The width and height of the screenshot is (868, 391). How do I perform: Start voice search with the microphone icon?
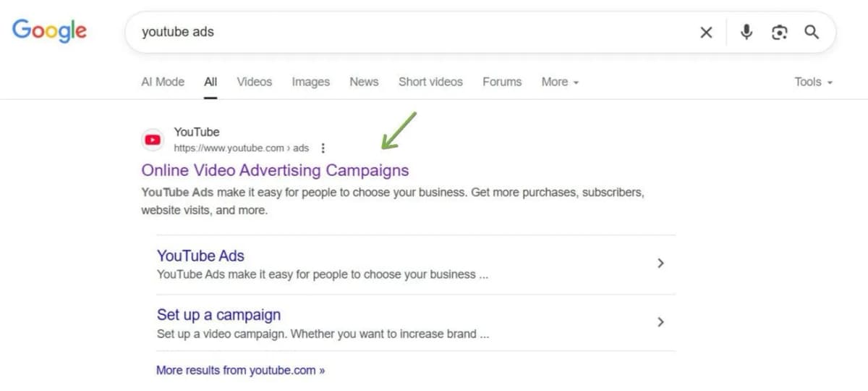click(746, 32)
